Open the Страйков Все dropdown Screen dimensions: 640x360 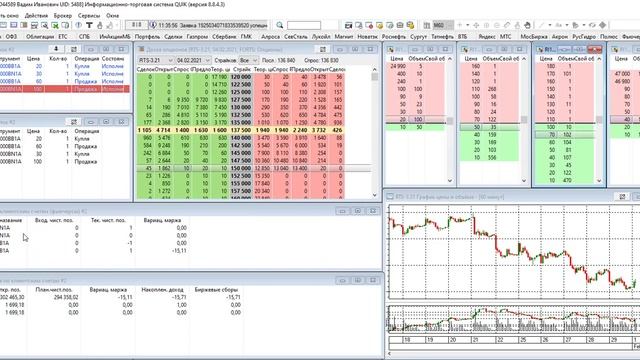[248, 60]
